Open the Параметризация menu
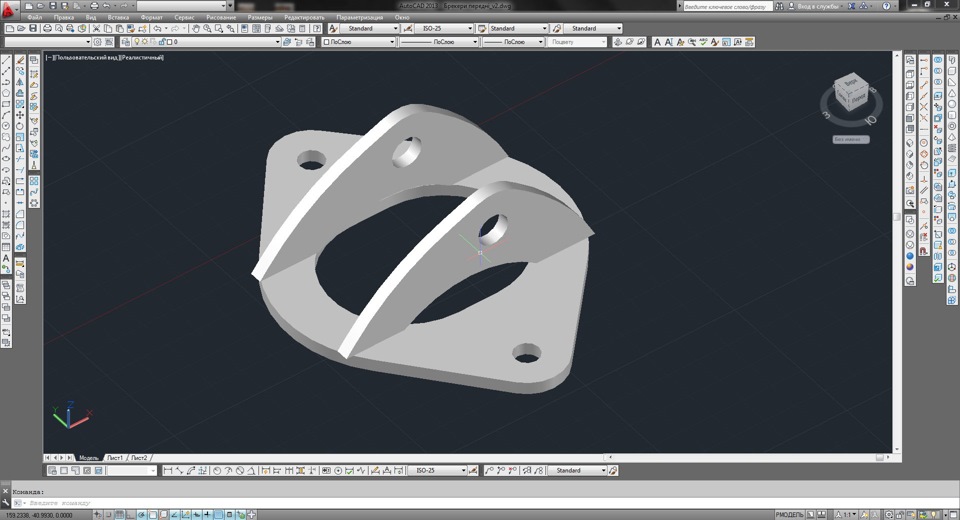 (359, 17)
